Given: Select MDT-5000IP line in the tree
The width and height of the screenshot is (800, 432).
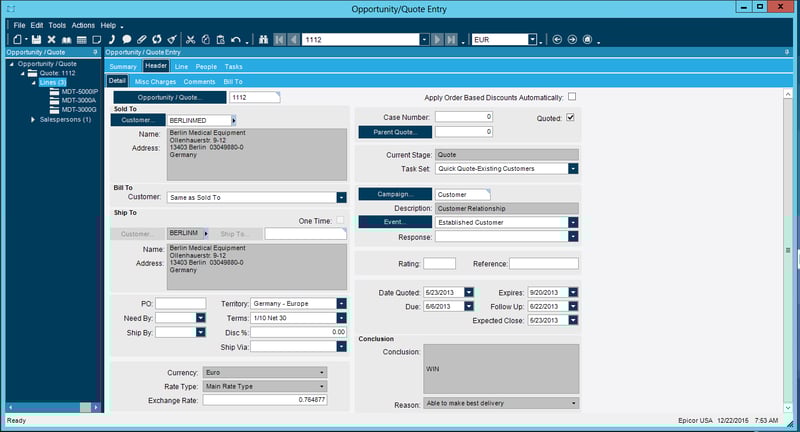Looking at the screenshot, I should tap(80, 92).
